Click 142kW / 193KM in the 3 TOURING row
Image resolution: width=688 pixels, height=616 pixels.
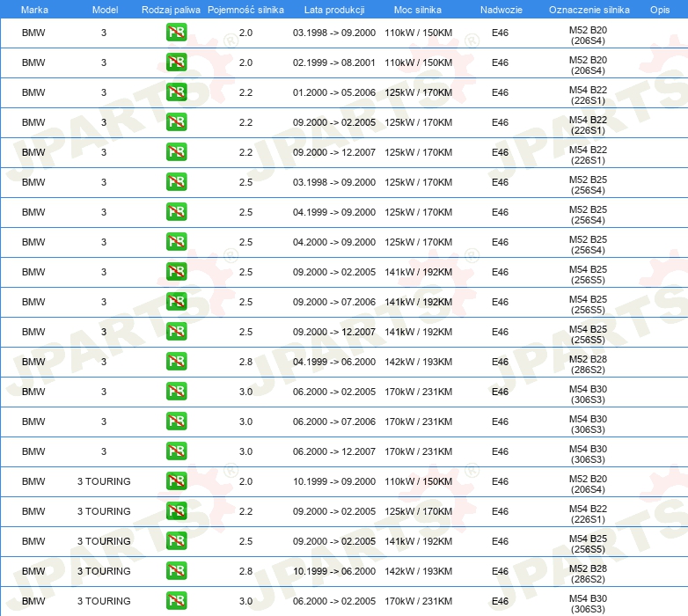point(418,571)
